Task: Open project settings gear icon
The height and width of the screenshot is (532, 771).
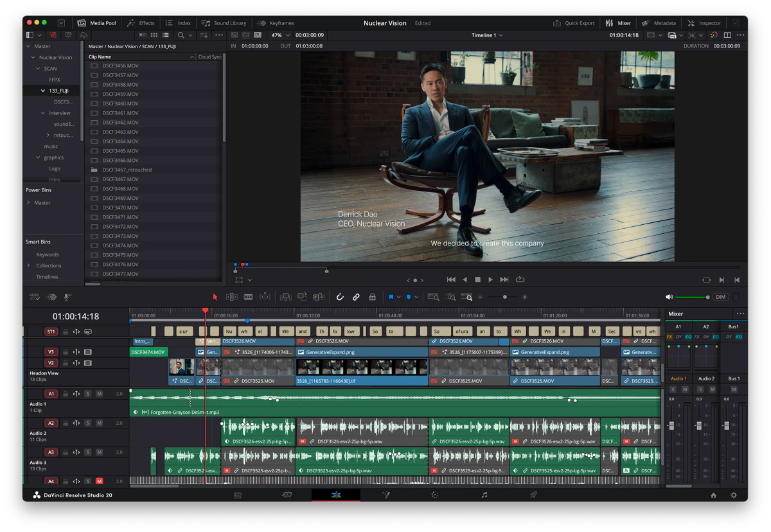Action: pos(734,495)
